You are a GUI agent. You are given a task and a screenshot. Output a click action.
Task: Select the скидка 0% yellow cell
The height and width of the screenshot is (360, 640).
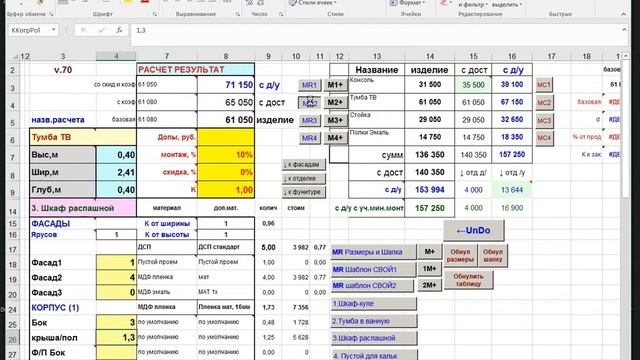pos(226,173)
